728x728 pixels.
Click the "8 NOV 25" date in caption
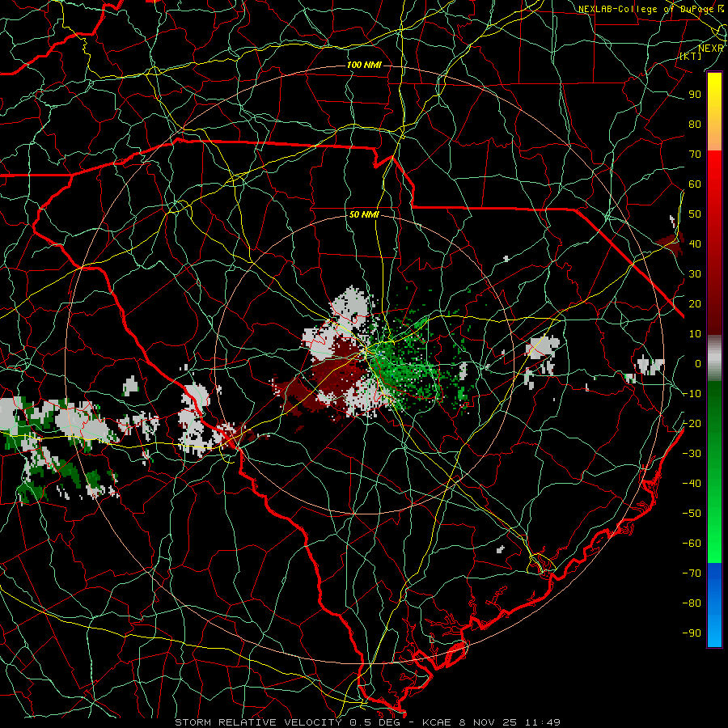click(489, 722)
